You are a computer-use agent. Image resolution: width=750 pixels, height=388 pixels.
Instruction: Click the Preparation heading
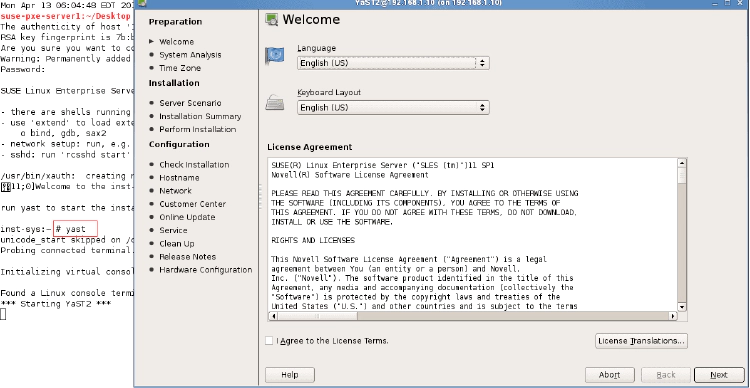click(x=175, y=22)
